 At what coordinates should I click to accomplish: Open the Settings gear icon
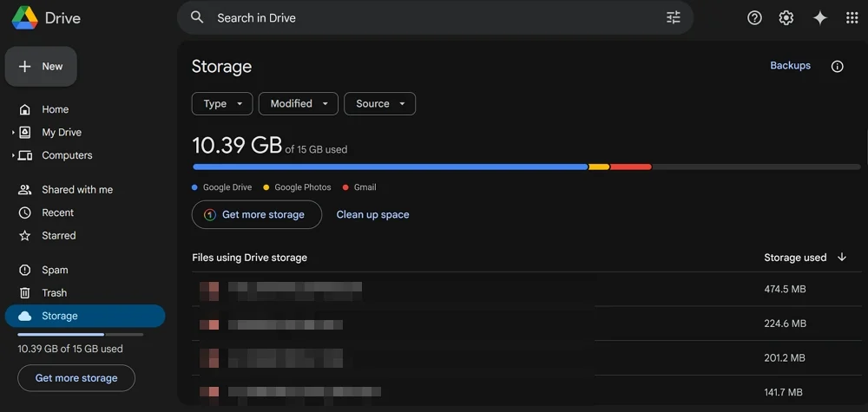tap(786, 17)
